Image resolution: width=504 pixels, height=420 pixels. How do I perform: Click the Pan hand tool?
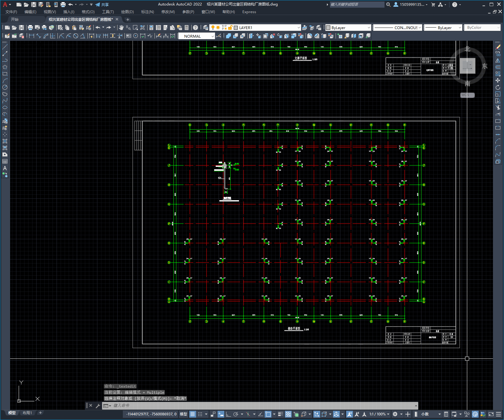[121, 28]
